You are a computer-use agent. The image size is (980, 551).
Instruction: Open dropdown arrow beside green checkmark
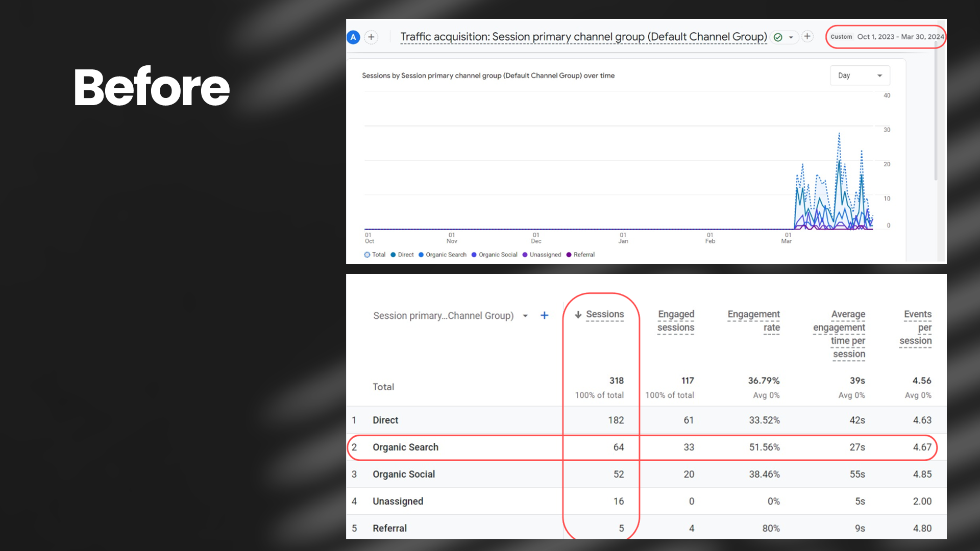tap(791, 37)
